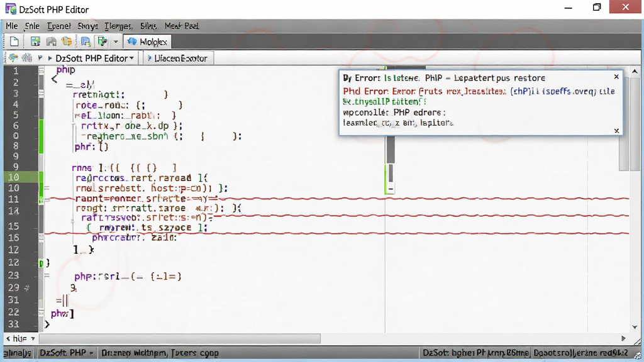The image size is (644, 362).
Task: Click the small flag icon before the breadcrumb arrow
Action: click(40, 58)
